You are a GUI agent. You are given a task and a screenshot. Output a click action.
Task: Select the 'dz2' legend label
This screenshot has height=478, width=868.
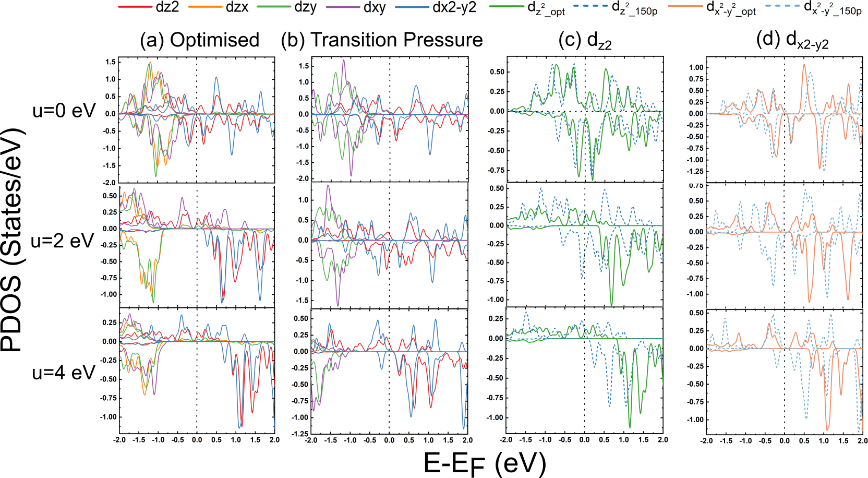(x=167, y=7)
